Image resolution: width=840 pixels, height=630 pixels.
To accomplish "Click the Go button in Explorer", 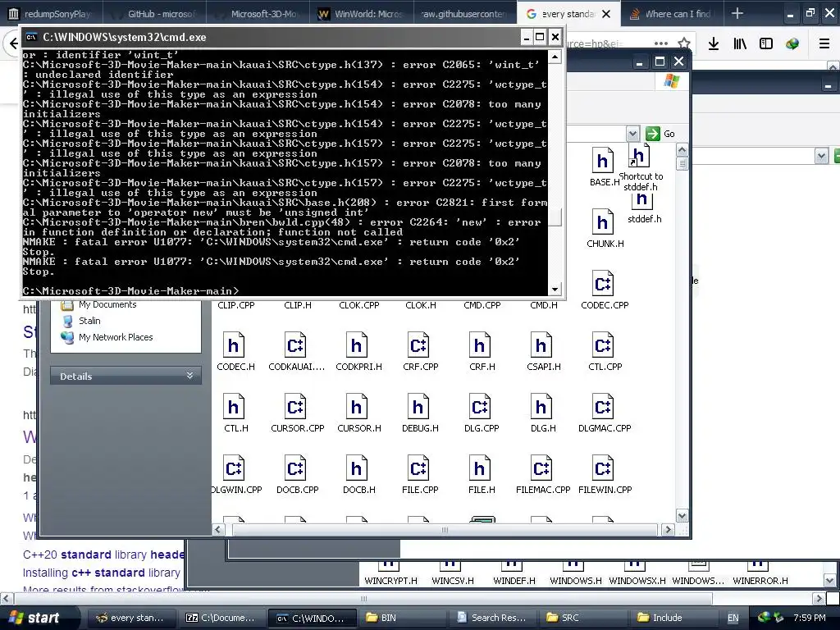I will click(660, 134).
